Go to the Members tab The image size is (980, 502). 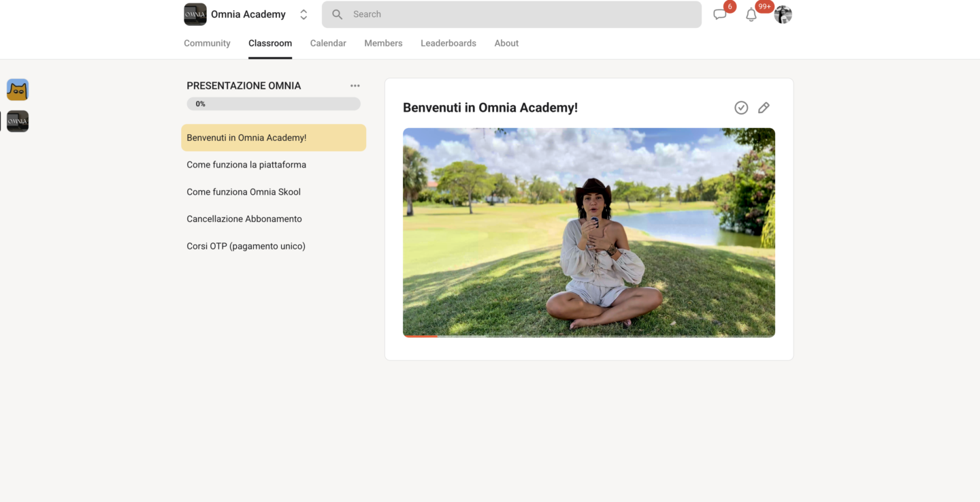click(383, 43)
